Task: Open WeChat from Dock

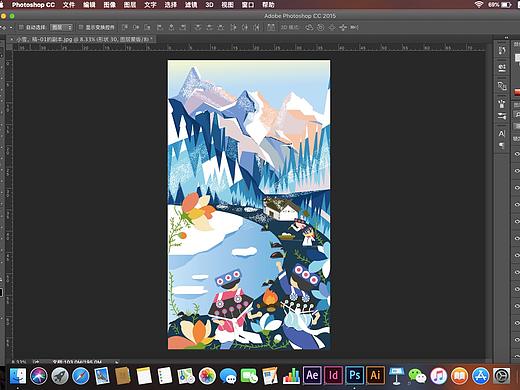Action: 417,376
